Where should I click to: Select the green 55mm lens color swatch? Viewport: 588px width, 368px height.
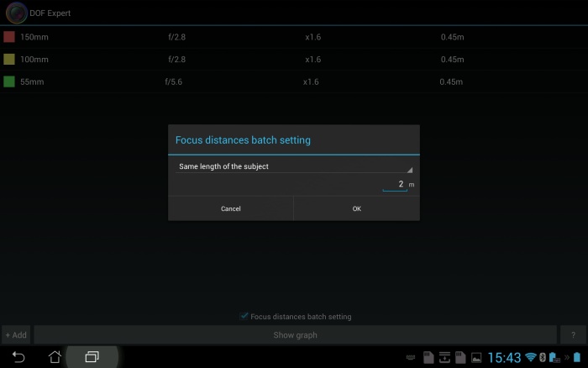(9, 82)
